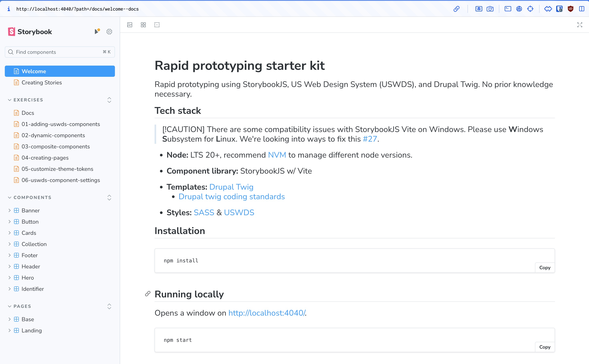Expand the Banner component tree item
Image resolution: width=589 pixels, height=364 pixels.
tap(9, 210)
